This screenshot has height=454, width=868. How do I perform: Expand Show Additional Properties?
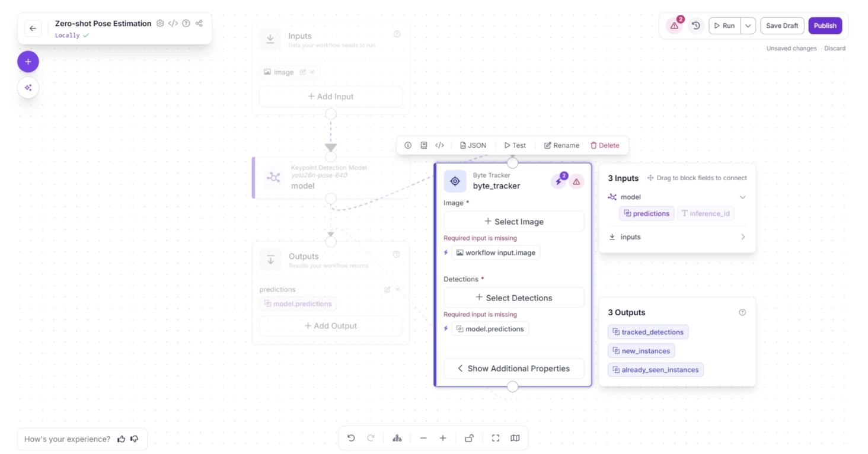[513, 369]
